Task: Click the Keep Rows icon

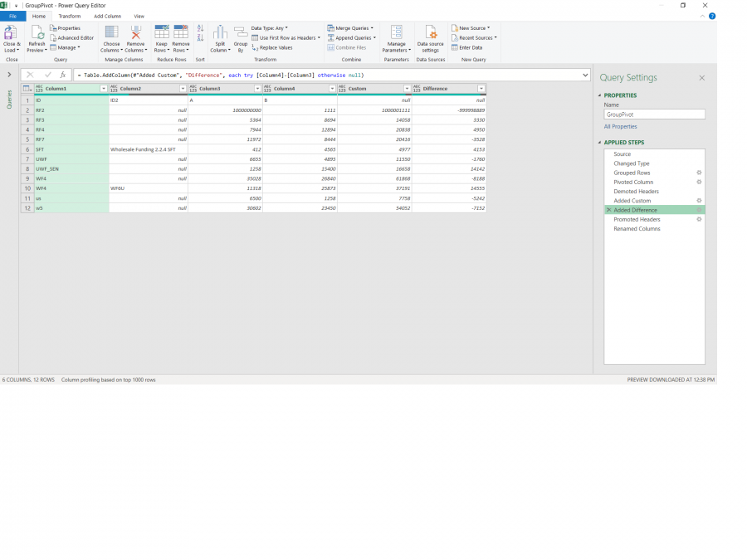Action: (162, 32)
